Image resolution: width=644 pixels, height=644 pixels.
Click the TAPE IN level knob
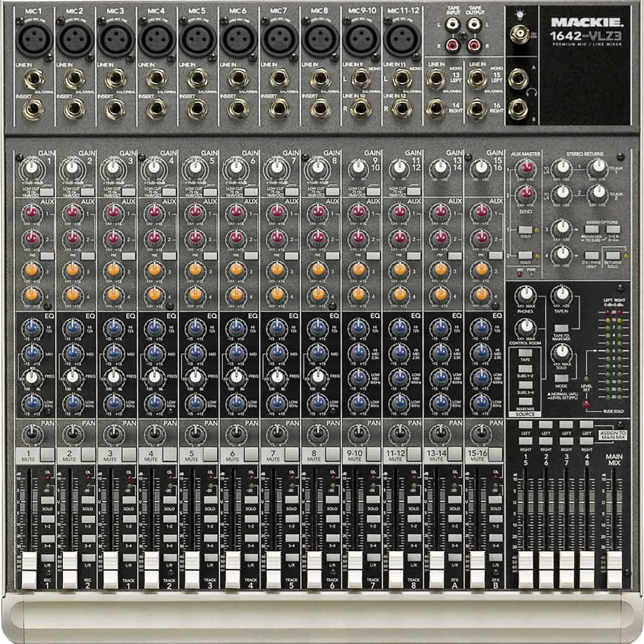(560, 294)
